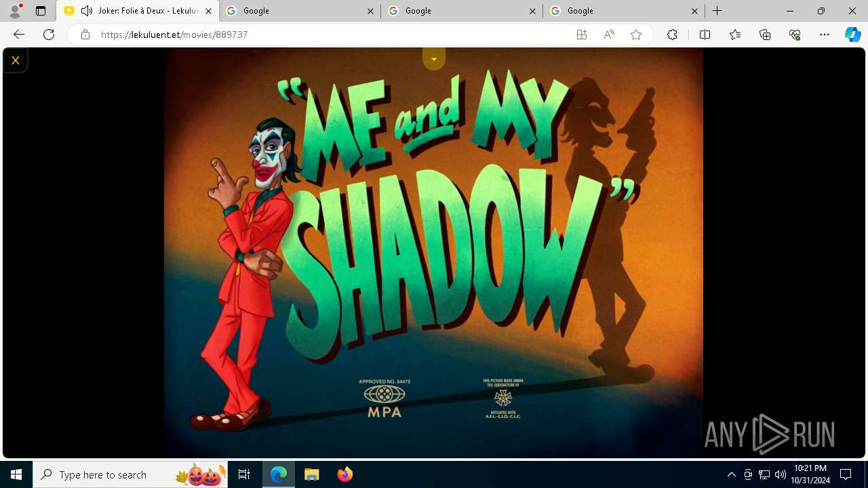
Task: Open Browser essentials heart icon
Action: click(x=795, y=35)
